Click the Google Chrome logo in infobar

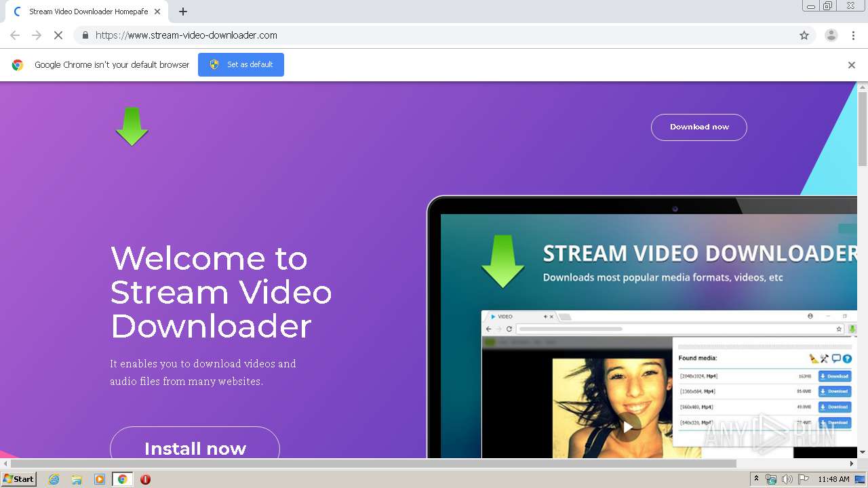click(x=18, y=65)
